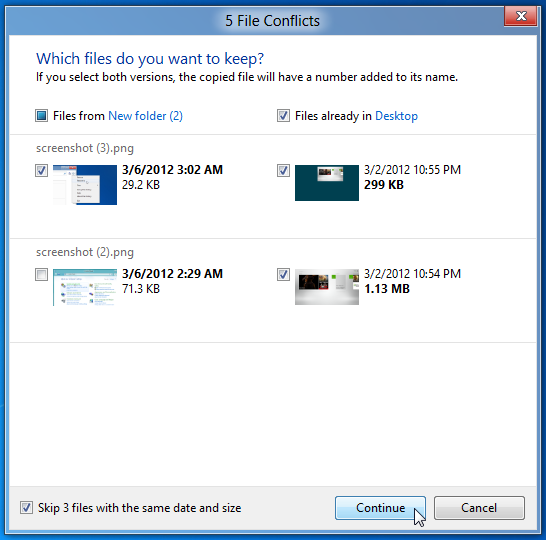Uncheck all Files already in Desktop
Viewport: 546px width, 540px height.
pyautogui.click(x=283, y=116)
